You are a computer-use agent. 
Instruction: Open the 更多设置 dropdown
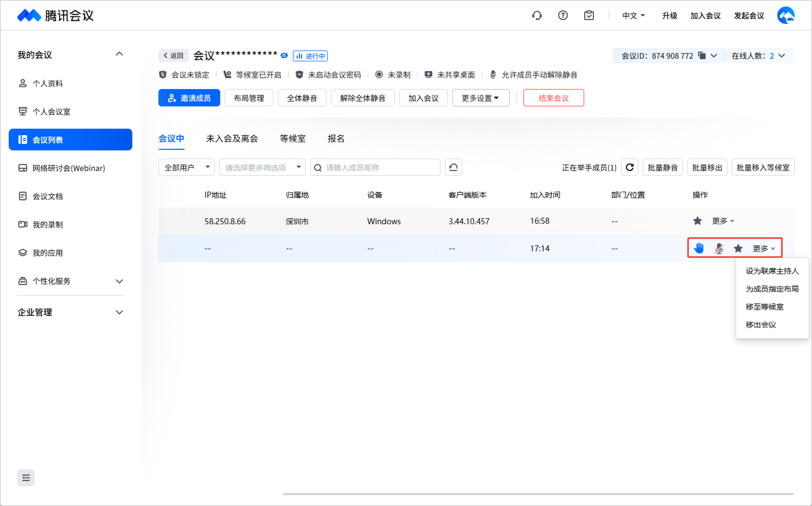point(481,98)
